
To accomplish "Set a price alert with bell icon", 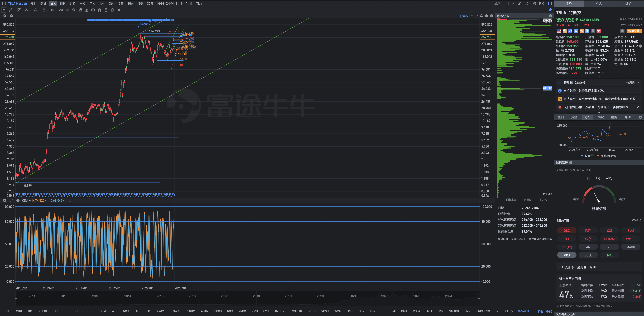I will [622, 31].
